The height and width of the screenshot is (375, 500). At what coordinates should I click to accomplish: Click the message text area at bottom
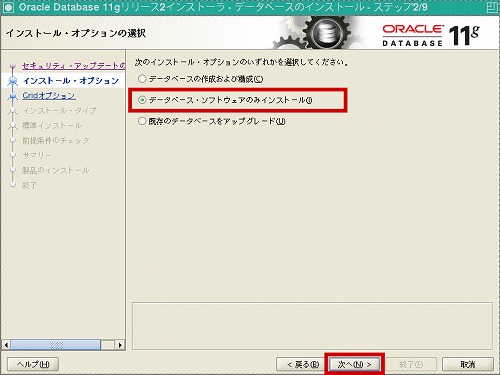pos(312,326)
